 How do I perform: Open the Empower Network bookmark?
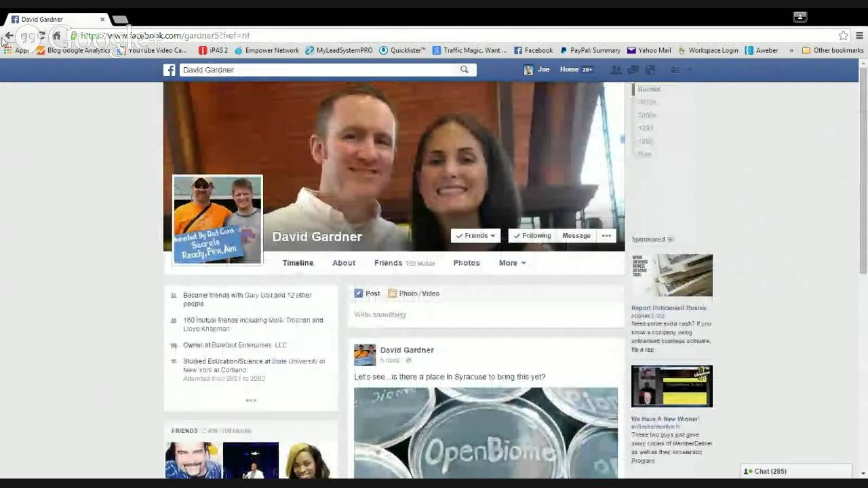[x=267, y=50]
